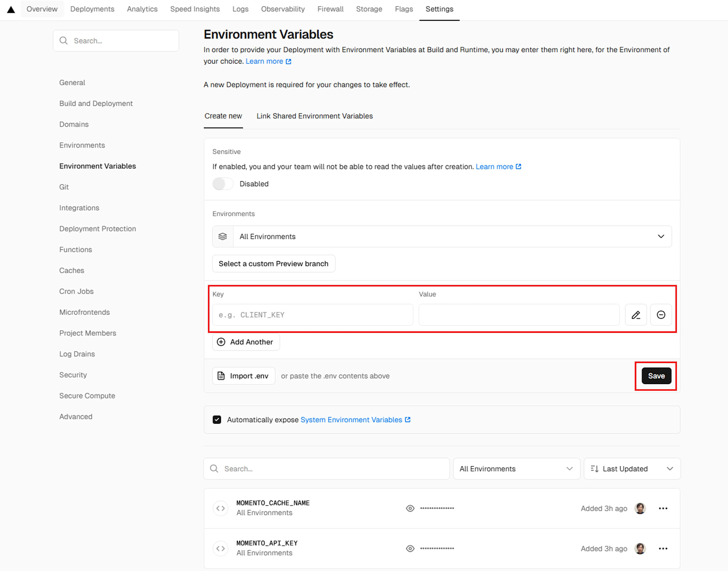The width and height of the screenshot is (728, 571).
Task: Open Environments in sidebar
Action: tap(82, 145)
